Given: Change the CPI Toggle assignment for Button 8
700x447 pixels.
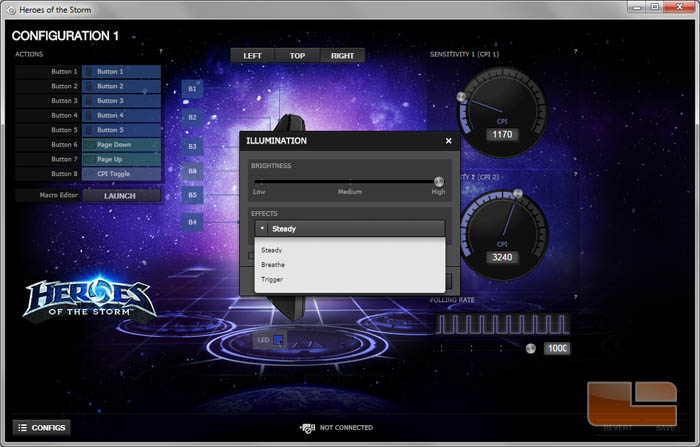Looking at the screenshot, I should 121,174.
